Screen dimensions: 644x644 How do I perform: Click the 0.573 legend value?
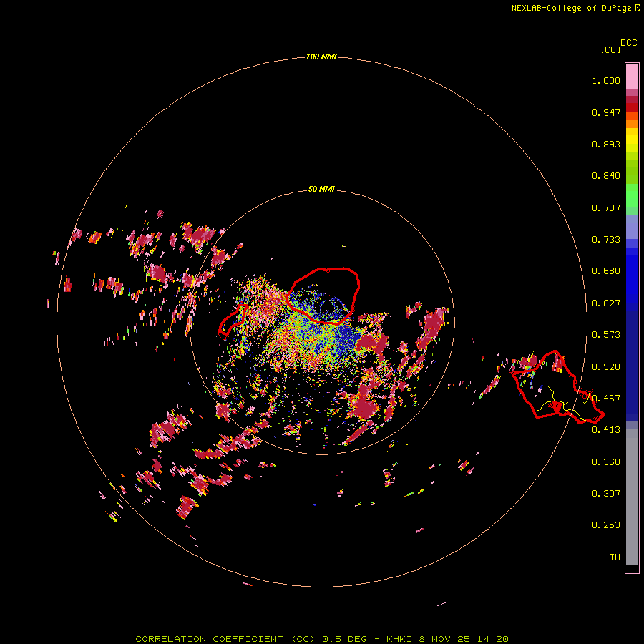(x=606, y=335)
